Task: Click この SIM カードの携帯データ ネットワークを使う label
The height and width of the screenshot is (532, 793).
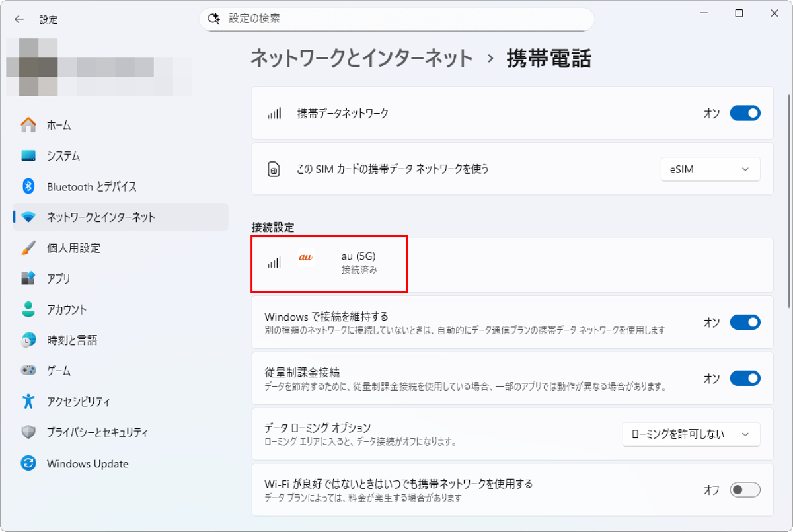Action: point(393,169)
